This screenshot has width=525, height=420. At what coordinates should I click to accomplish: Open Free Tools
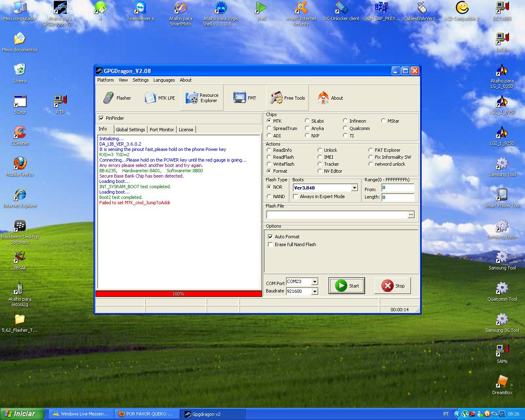pos(288,98)
